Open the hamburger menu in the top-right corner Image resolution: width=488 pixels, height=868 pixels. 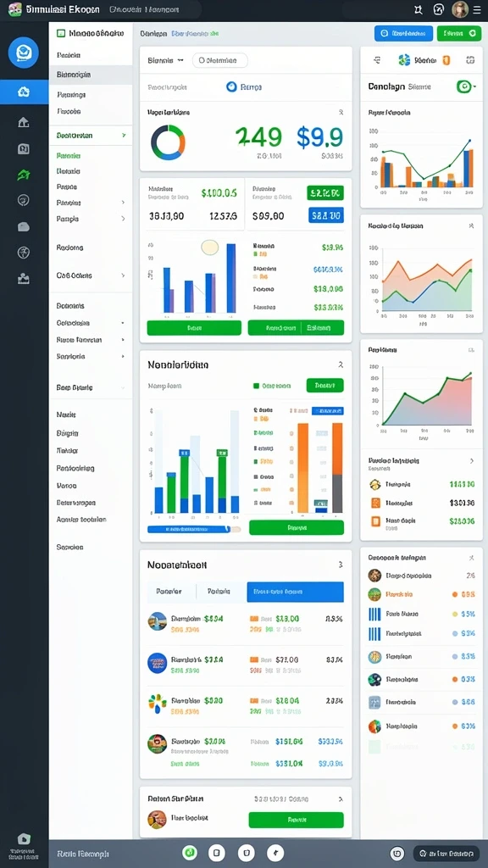[477, 9]
